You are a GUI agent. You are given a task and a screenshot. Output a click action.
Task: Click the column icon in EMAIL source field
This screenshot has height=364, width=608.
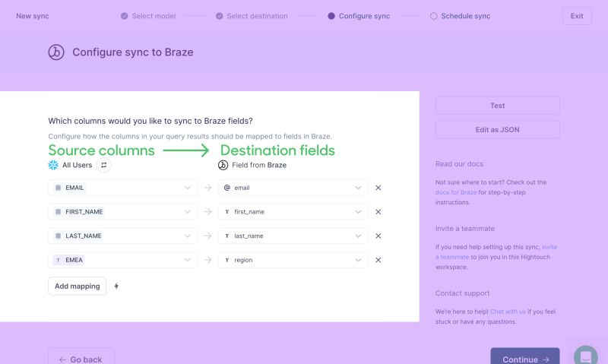59,188
